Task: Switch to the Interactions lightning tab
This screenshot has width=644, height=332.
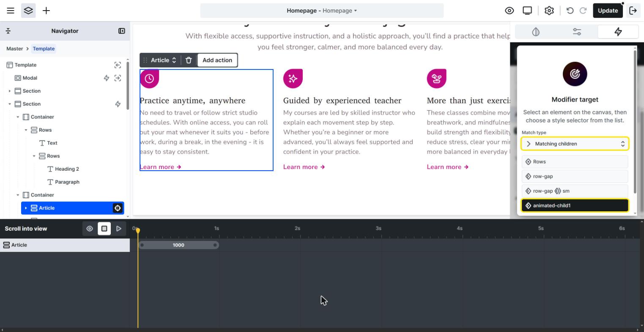Action: (618, 32)
